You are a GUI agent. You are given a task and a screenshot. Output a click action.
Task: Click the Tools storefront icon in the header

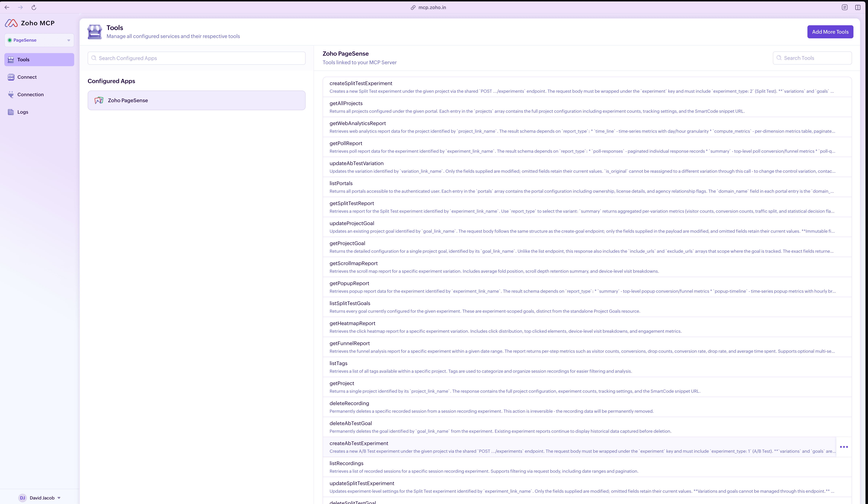tap(95, 32)
